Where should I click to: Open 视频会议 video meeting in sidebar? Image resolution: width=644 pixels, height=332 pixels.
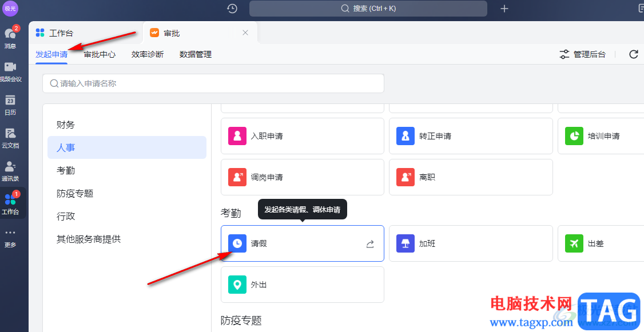[x=10, y=71]
